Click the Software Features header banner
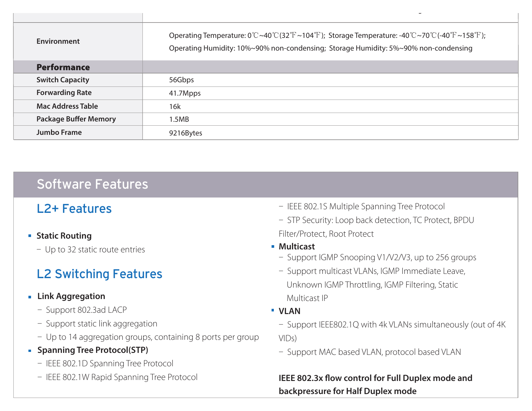The width and height of the screenshot is (532, 411). click(x=266, y=184)
